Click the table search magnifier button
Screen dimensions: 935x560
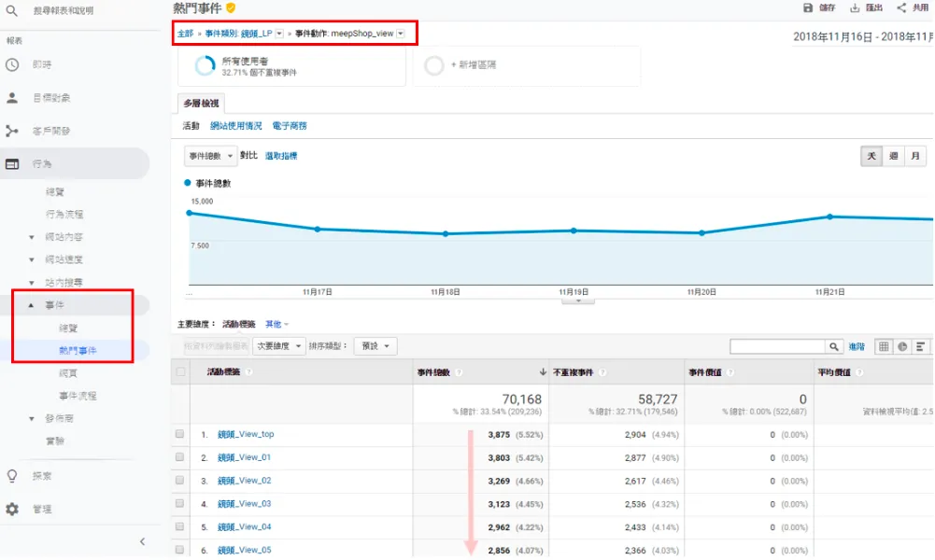click(x=833, y=346)
